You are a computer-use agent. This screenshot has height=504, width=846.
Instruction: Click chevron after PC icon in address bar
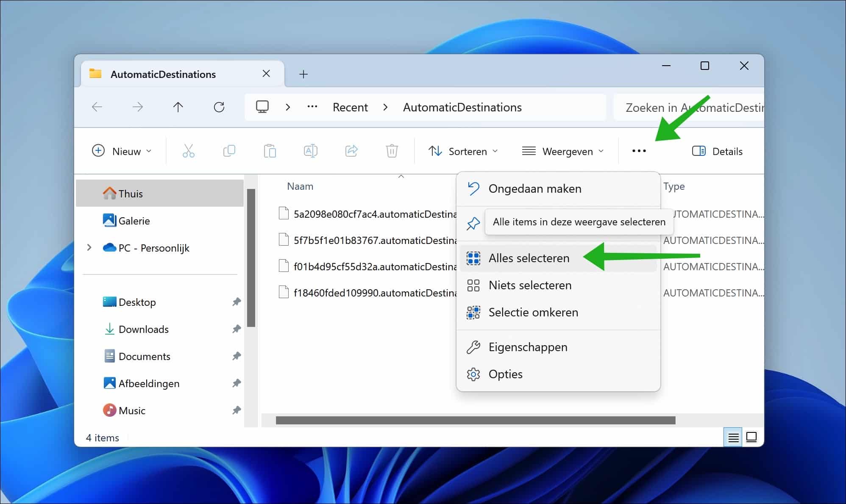click(x=288, y=107)
